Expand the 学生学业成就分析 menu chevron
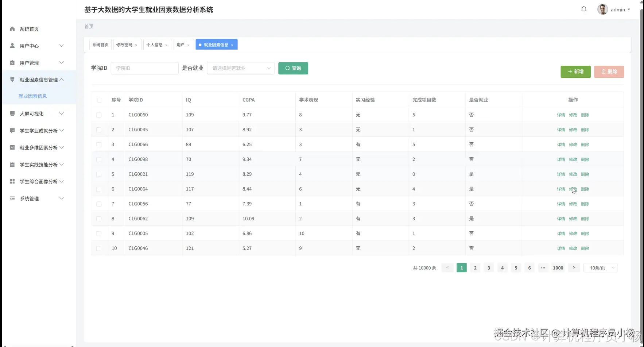Image resolution: width=644 pixels, height=347 pixels. click(62, 131)
